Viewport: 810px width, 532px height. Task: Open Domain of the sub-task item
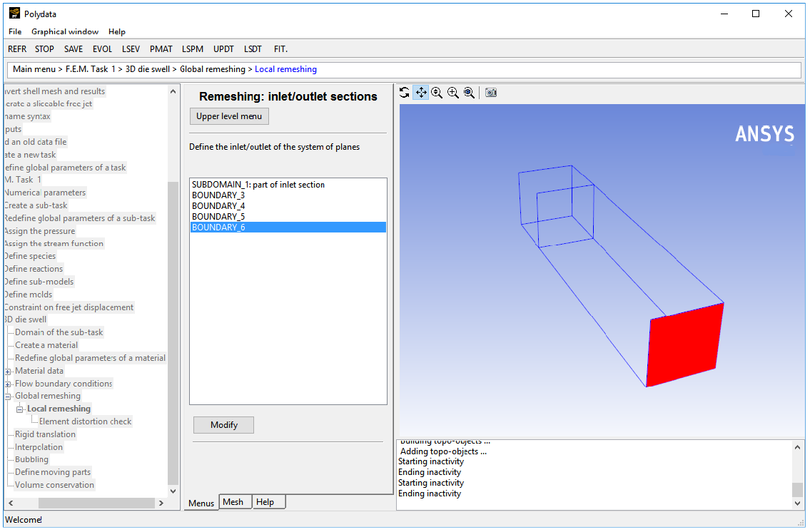click(59, 332)
